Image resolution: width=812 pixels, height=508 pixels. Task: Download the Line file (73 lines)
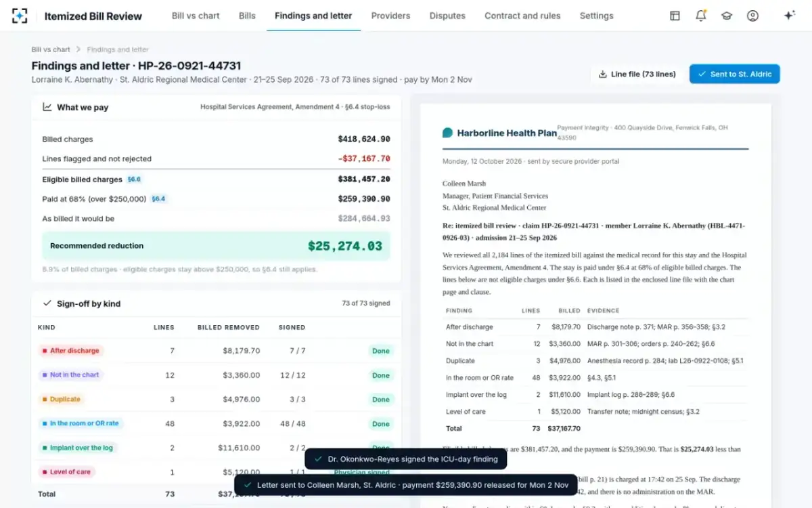click(x=637, y=75)
